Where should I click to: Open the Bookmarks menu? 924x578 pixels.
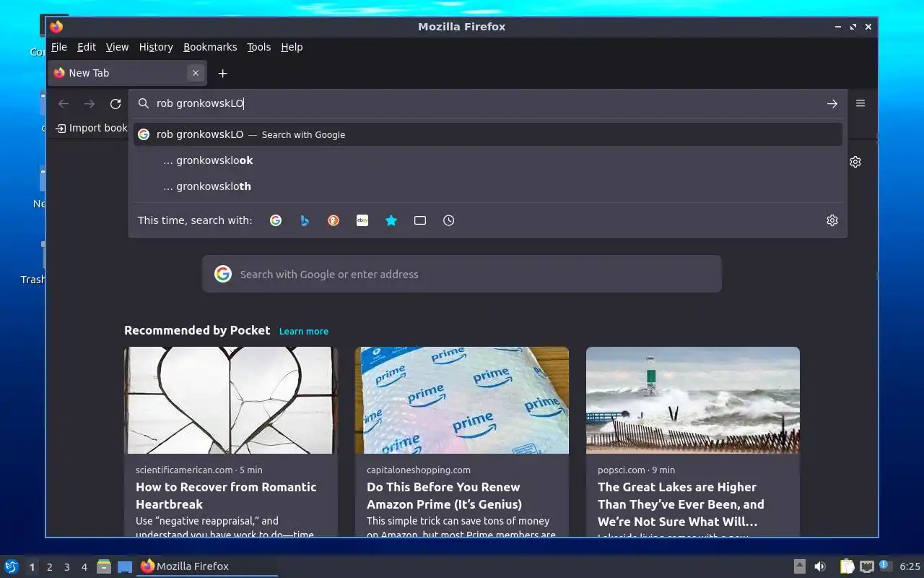point(210,47)
